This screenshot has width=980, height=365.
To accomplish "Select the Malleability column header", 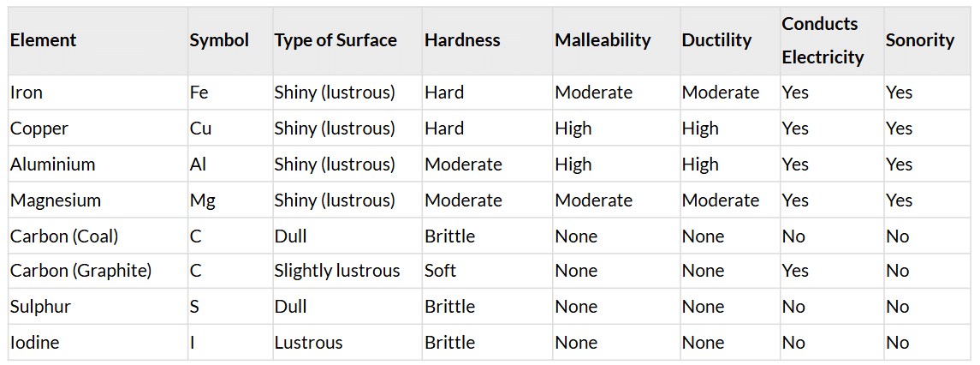I will point(603,40).
